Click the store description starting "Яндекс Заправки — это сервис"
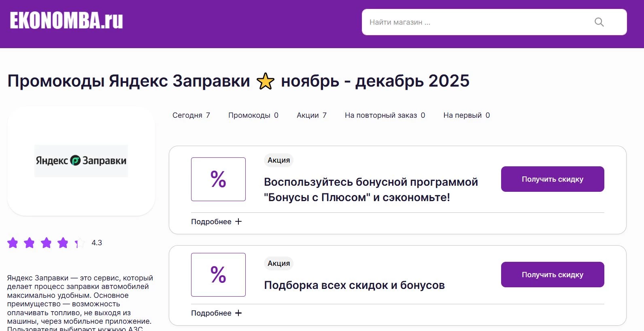This screenshot has width=644, height=331. 80,303
